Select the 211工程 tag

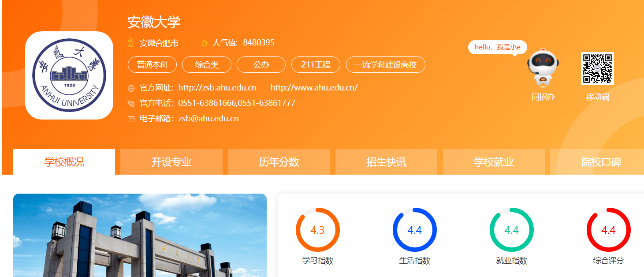coord(316,65)
